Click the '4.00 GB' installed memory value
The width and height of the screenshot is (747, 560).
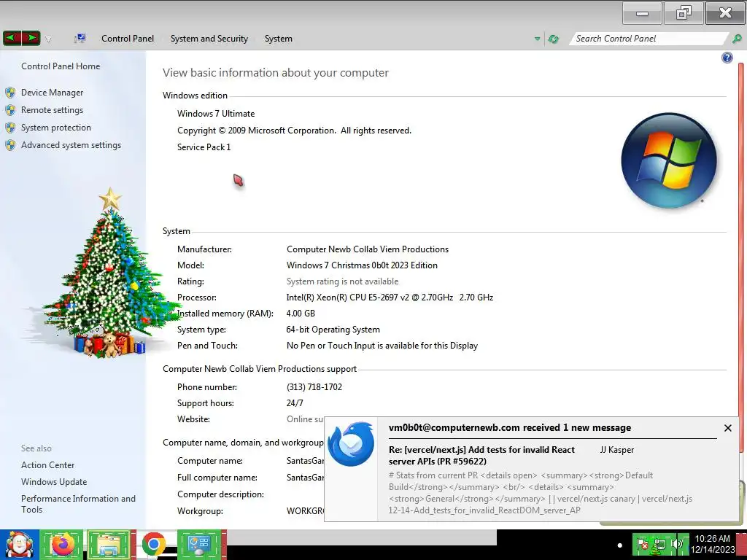(301, 314)
